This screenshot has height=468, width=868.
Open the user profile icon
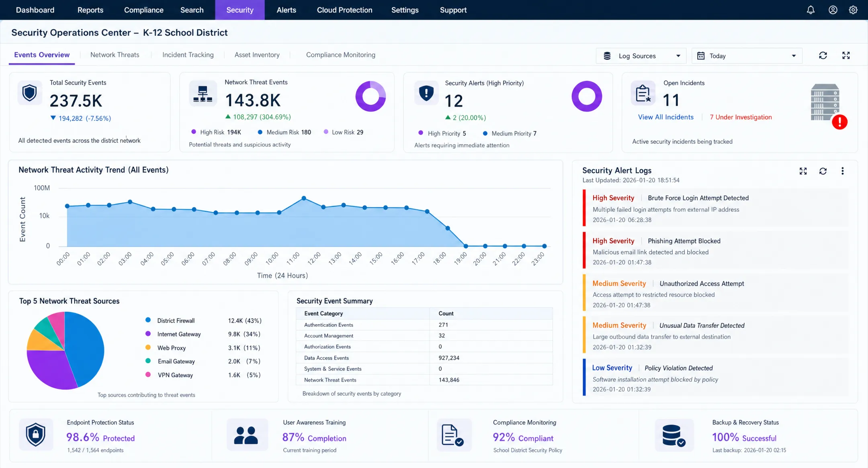click(x=833, y=10)
